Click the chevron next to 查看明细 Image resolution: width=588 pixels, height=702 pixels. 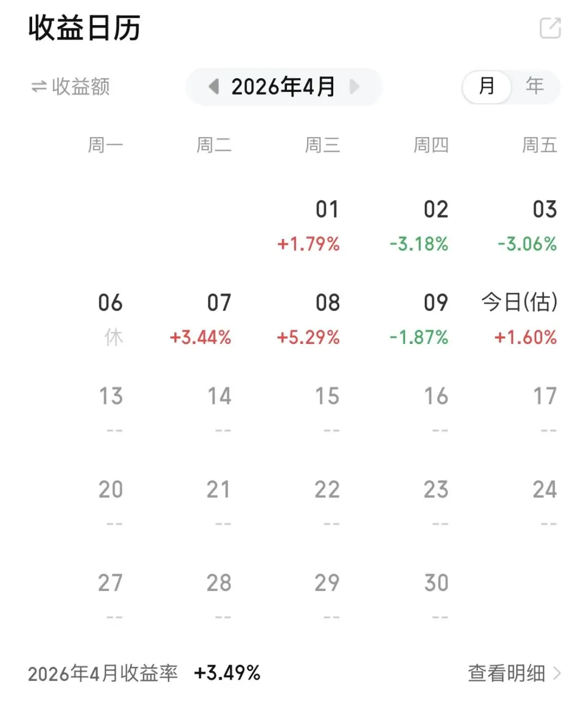556,673
